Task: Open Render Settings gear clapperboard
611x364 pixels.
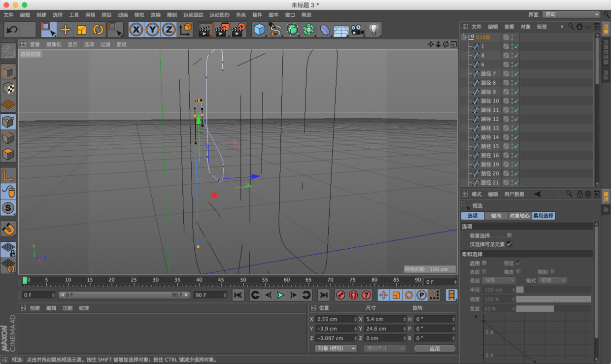Action: coord(238,30)
